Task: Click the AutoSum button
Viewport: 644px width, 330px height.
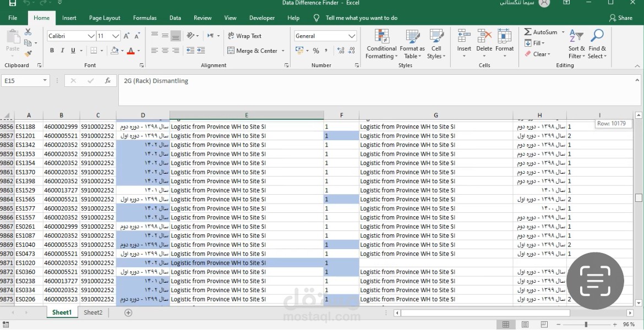Action: 541,32
